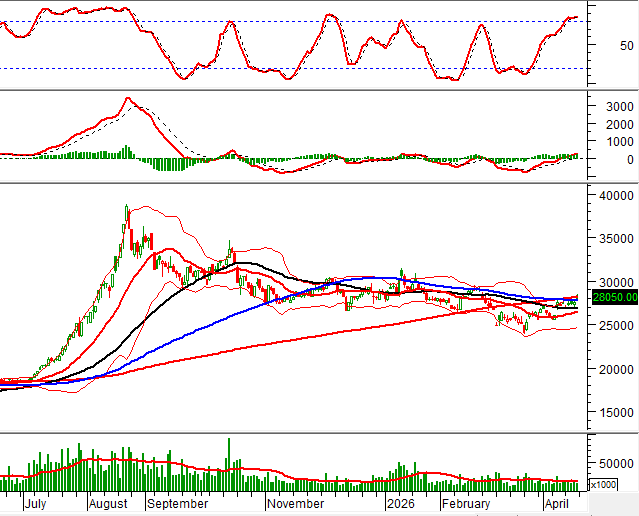639x516 pixels.
Task: Click the x1000 volume multiplier label
Action: click(604, 484)
